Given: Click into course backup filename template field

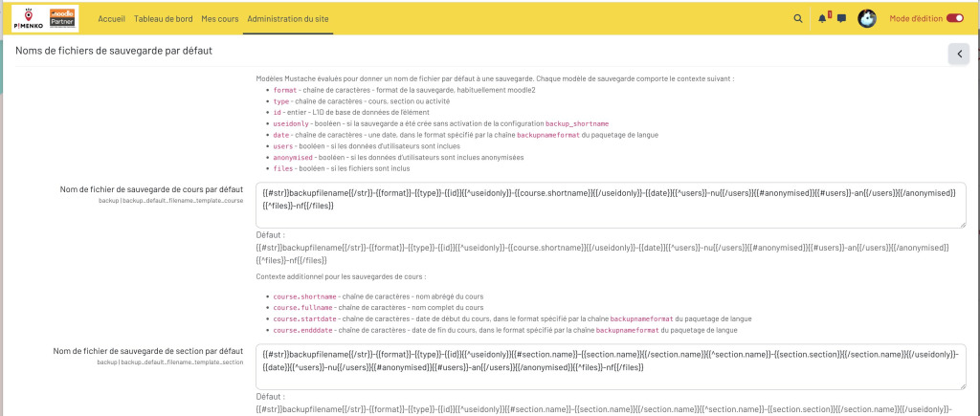Looking at the screenshot, I should tap(612, 206).
